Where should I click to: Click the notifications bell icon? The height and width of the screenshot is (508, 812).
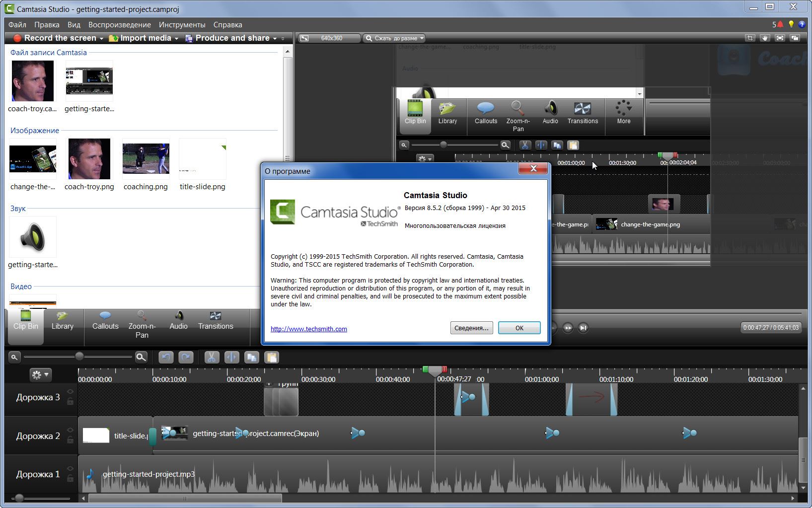point(780,24)
